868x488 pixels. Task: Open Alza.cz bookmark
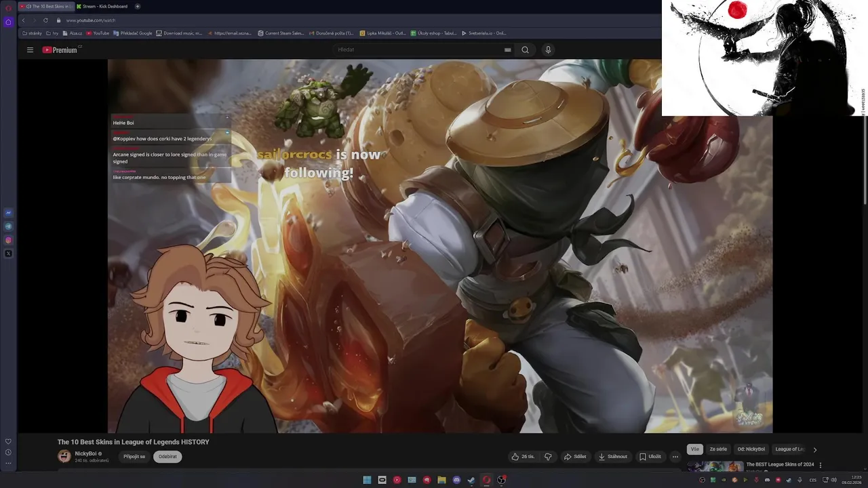tap(73, 33)
